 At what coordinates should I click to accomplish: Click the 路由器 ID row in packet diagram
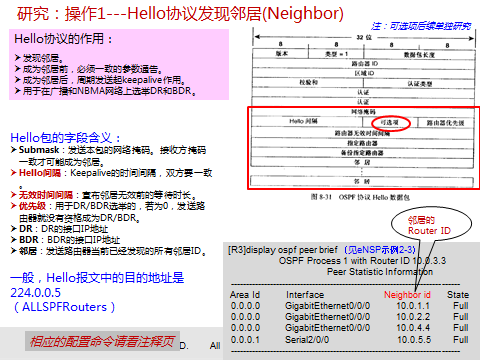[364, 63]
